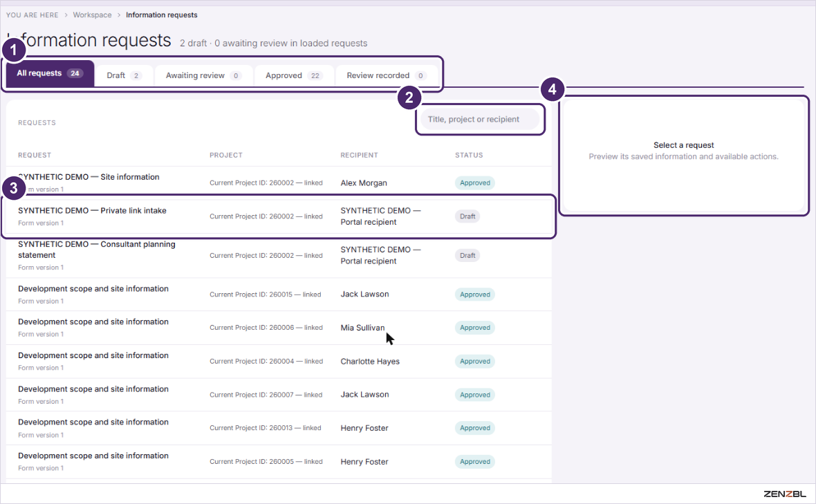Image resolution: width=816 pixels, height=504 pixels.
Task: Open Development scope request for Mia Sullivan
Action: 93,322
